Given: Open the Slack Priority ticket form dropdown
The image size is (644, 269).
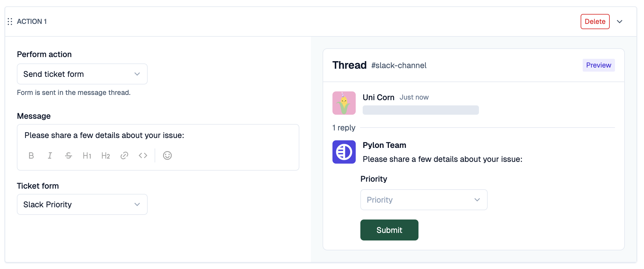Looking at the screenshot, I should [82, 204].
